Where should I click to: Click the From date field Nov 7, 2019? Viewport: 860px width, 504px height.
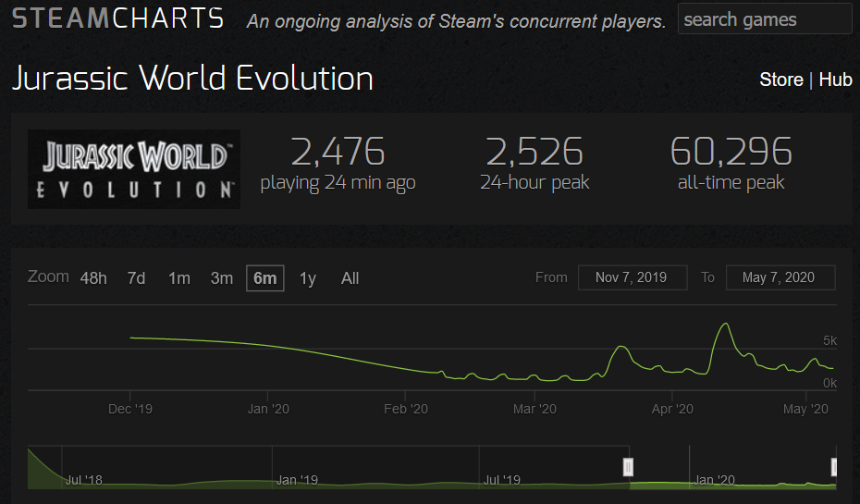(x=632, y=277)
